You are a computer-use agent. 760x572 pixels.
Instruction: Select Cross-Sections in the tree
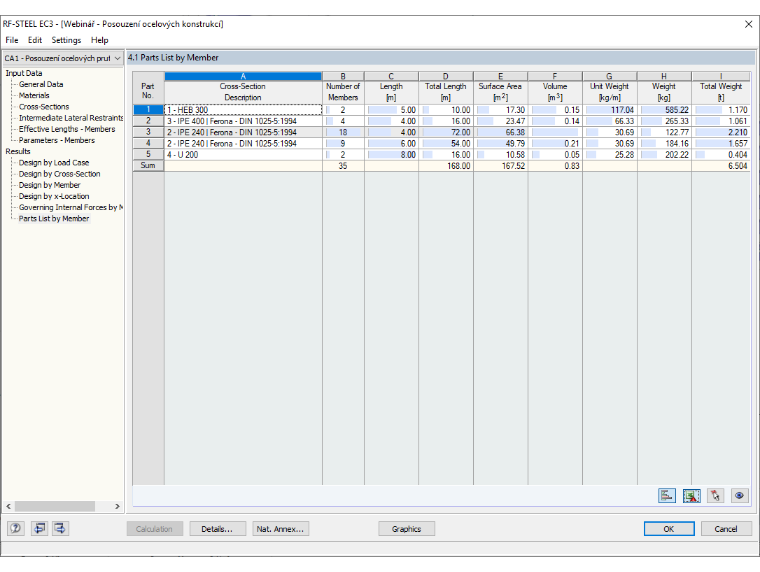pos(44,107)
